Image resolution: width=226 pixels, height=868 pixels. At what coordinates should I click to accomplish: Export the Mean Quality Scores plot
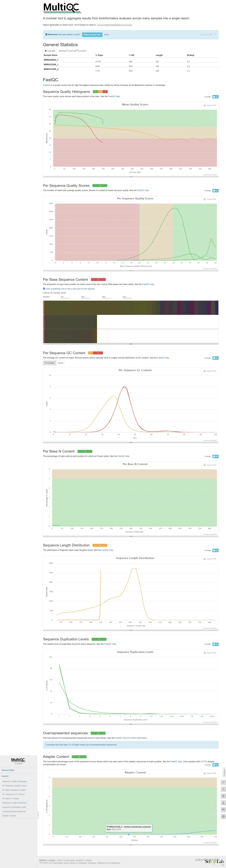[210, 105]
